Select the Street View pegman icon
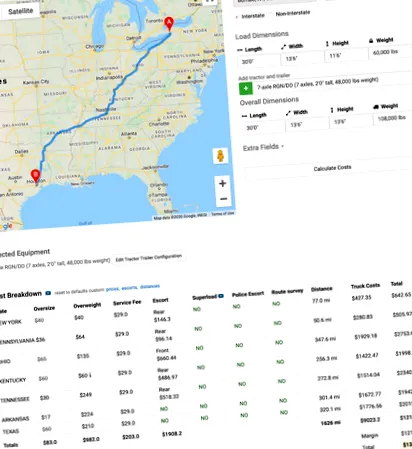This screenshot has height=449, width=412. pos(220,156)
